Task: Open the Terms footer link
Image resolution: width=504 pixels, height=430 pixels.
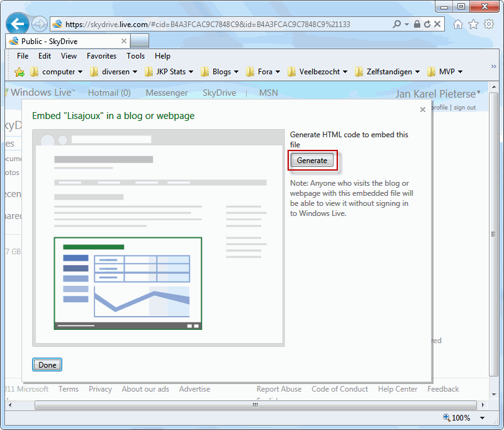Action: click(x=69, y=389)
